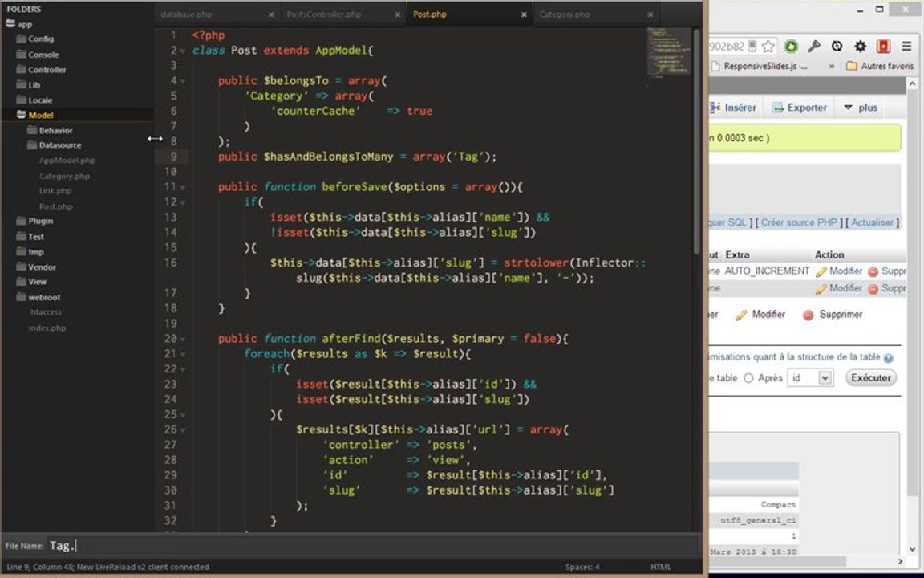Expand the Behavior subfolder

pos(50,130)
